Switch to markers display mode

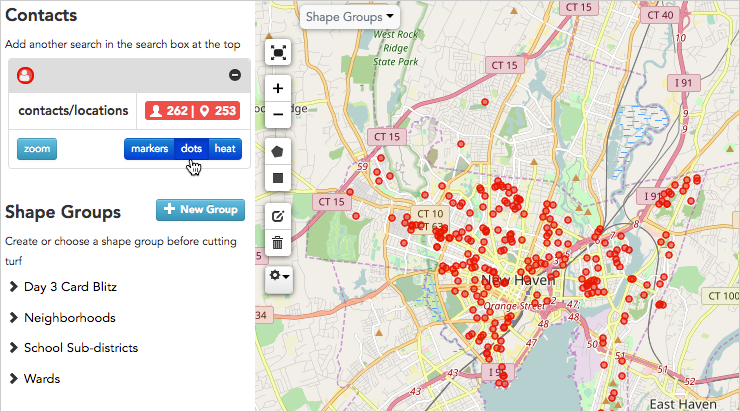(149, 149)
